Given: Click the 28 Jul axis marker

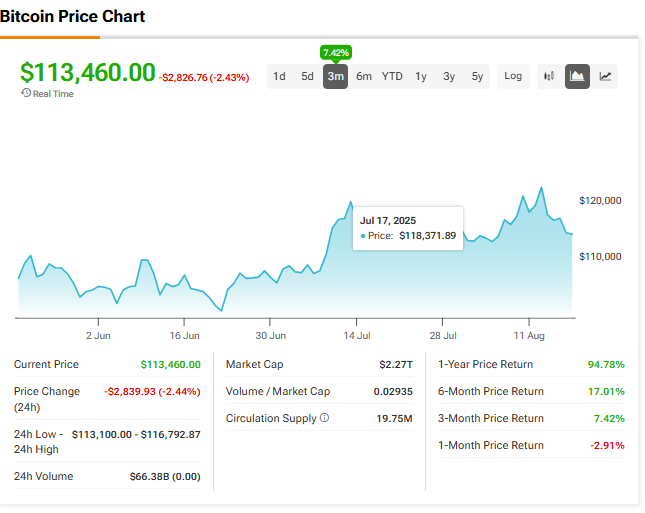Looking at the screenshot, I should click(x=443, y=336).
